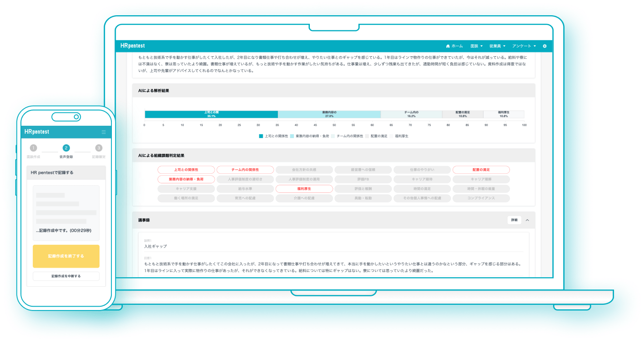Open the hamburger menu on the mobile screen
This screenshot has height=341, width=644.
104,132
